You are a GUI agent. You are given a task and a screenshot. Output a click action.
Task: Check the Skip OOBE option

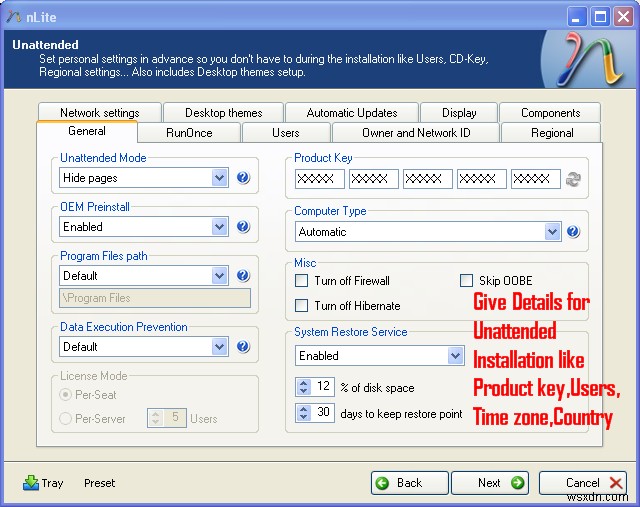(x=466, y=281)
